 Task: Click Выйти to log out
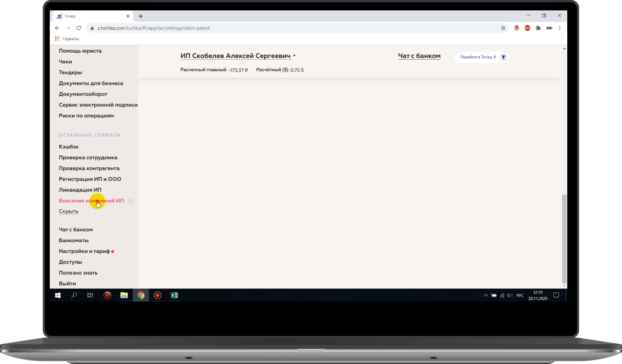point(67,284)
